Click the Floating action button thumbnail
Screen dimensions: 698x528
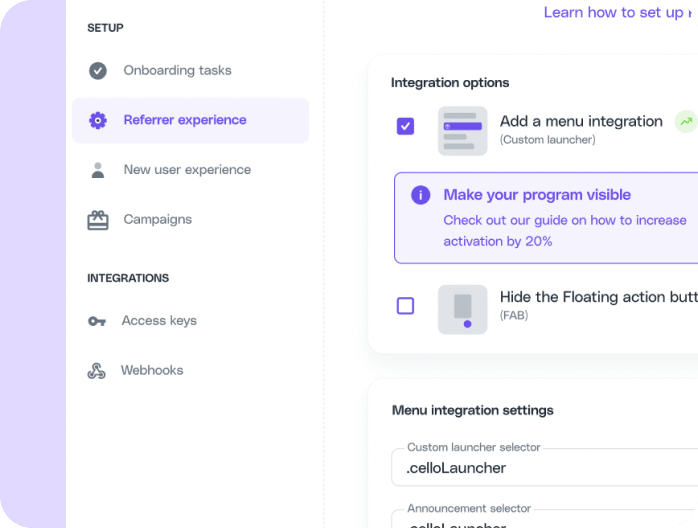pyautogui.click(x=462, y=309)
